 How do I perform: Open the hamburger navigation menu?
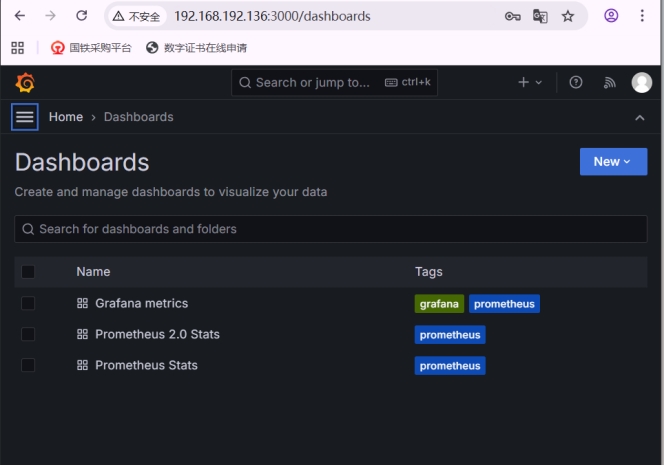(25, 117)
